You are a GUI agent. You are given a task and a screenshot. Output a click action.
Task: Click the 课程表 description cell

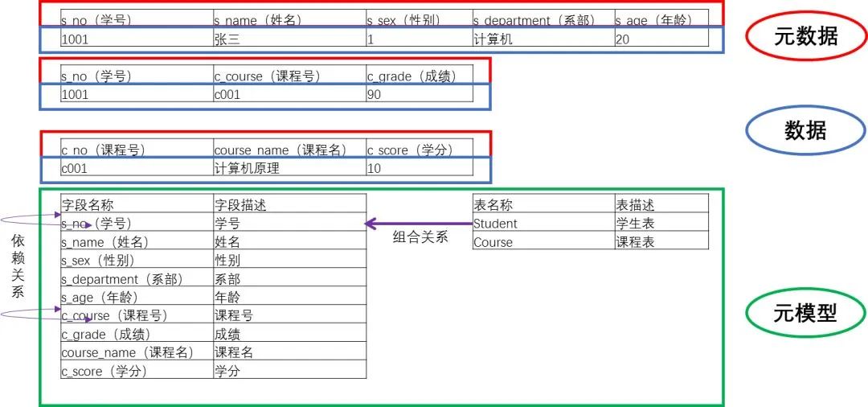click(x=661, y=240)
